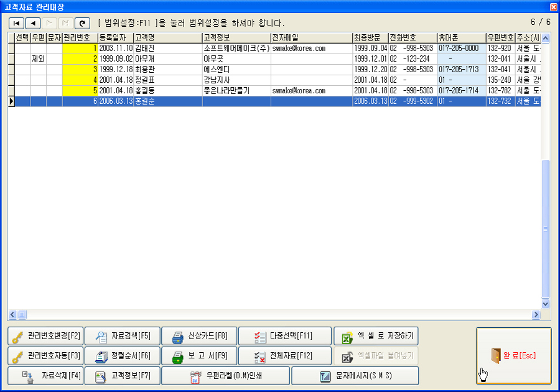
Task: Click the 전화번호 column header
Action: point(413,38)
